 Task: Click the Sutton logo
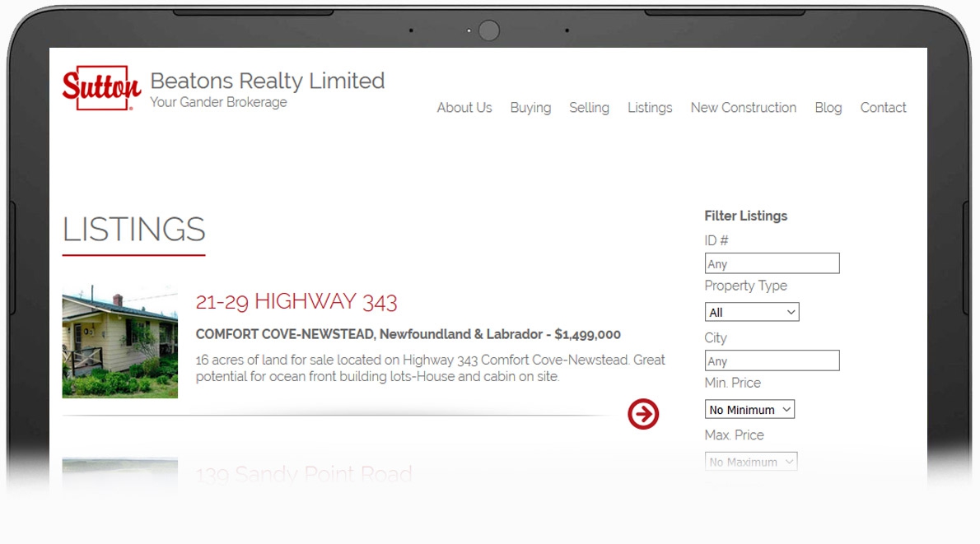pyautogui.click(x=101, y=88)
